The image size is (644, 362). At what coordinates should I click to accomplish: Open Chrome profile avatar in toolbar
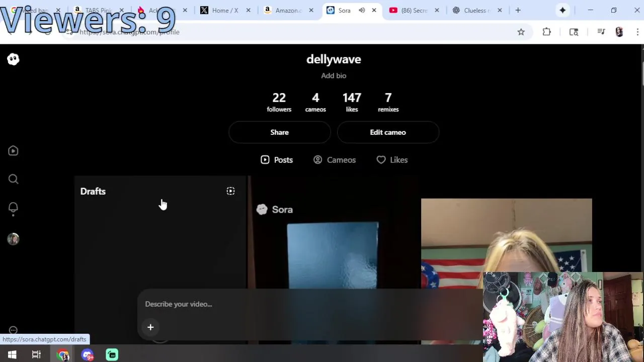coord(619,32)
